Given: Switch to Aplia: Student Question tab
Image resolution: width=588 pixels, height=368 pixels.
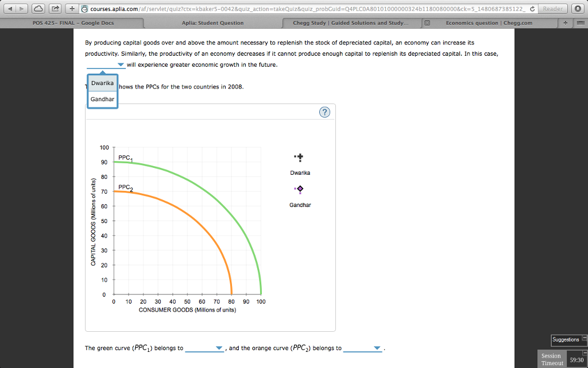Looking at the screenshot, I should (x=212, y=23).
